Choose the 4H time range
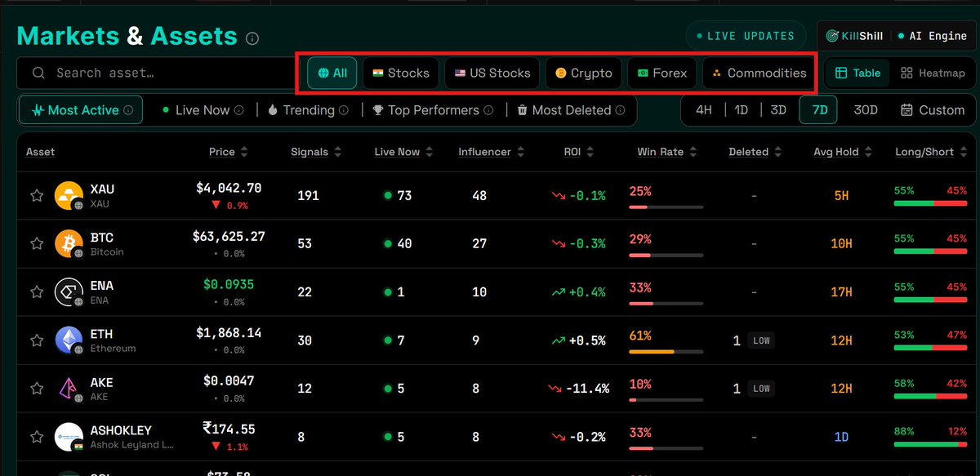980x476 pixels. click(703, 109)
